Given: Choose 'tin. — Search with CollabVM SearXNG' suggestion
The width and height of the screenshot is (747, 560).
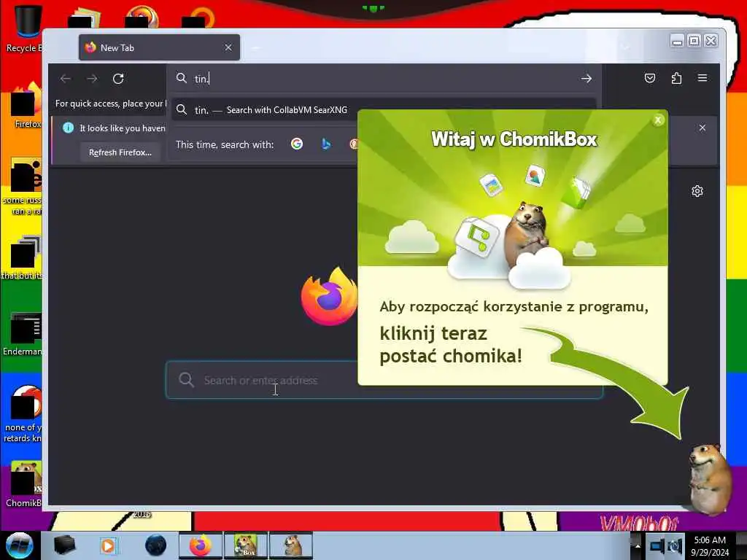Looking at the screenshot, I should [x=384, y=110].
